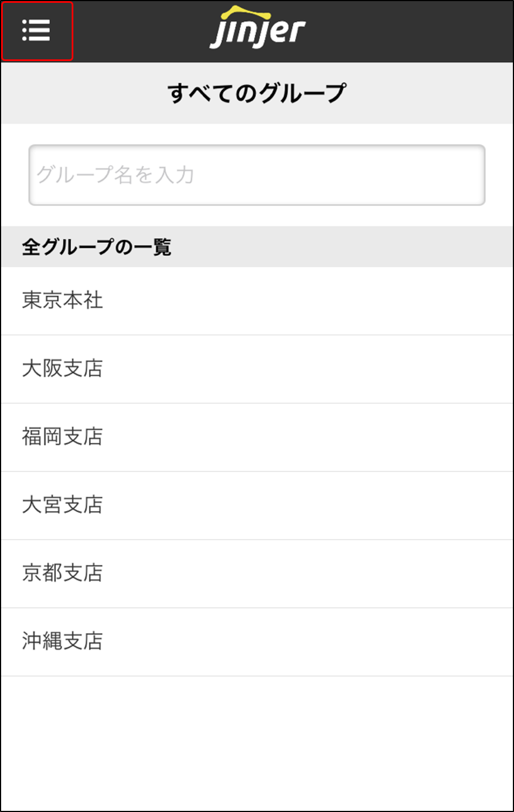
Task: Focus the グループ名を入力 search field
Action: (256, 175)
